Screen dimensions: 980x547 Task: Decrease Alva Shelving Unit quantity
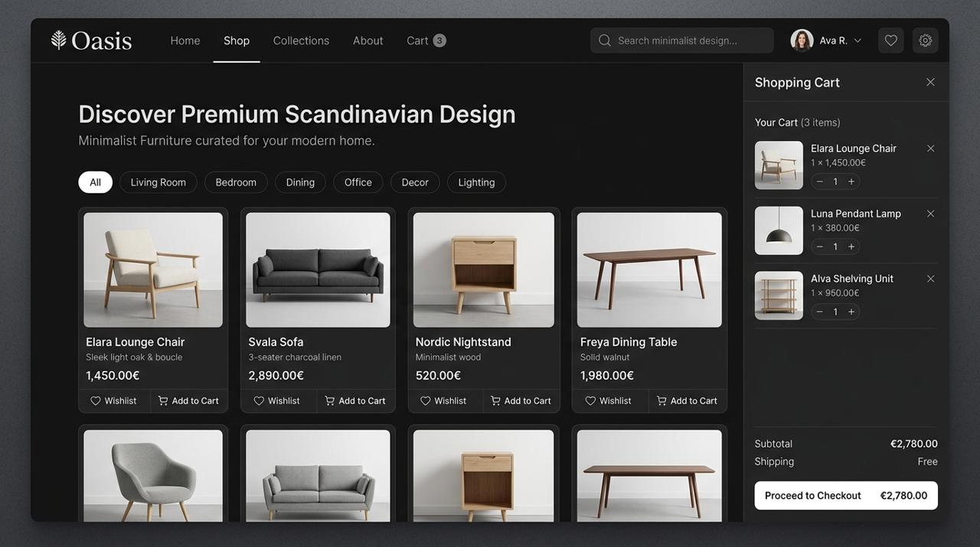click(820, 312)
